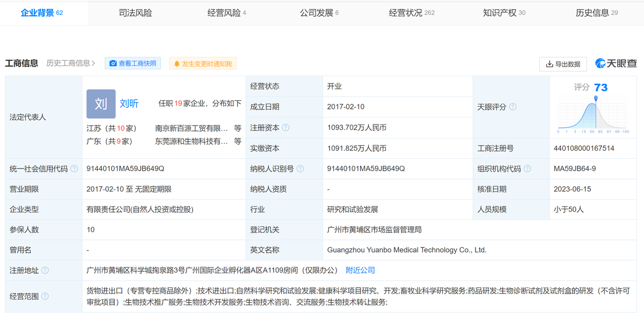The image size is (644, 315).
Task: Expand the 江苏 company list with 等
Action: pyautogui.click(x=238, y=128)
